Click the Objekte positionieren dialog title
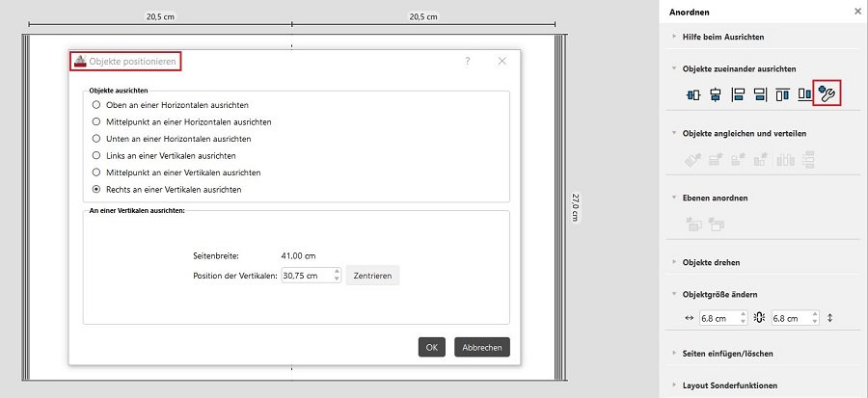The image size is (868, 398). pos(132,62)
